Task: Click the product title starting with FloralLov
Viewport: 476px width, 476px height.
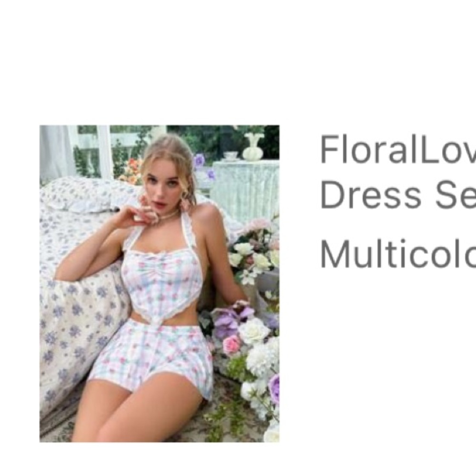Action: point(398,171)
